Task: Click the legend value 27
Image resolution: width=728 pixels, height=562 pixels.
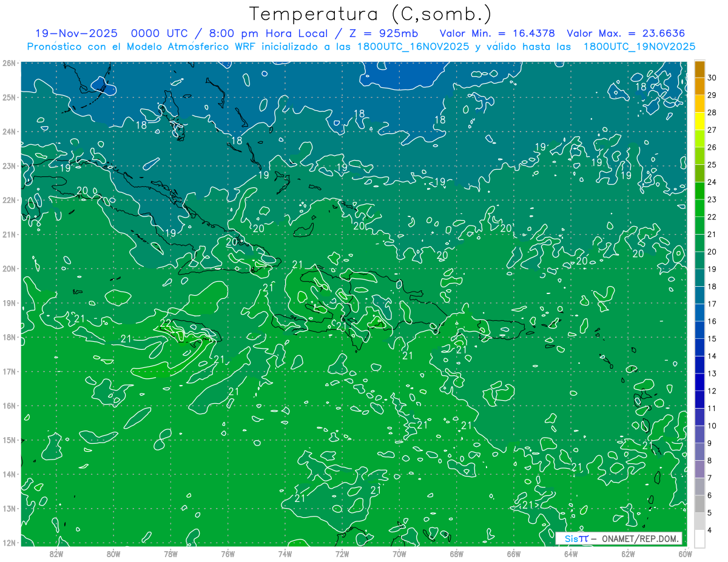Action: click(x=712, y=130)
